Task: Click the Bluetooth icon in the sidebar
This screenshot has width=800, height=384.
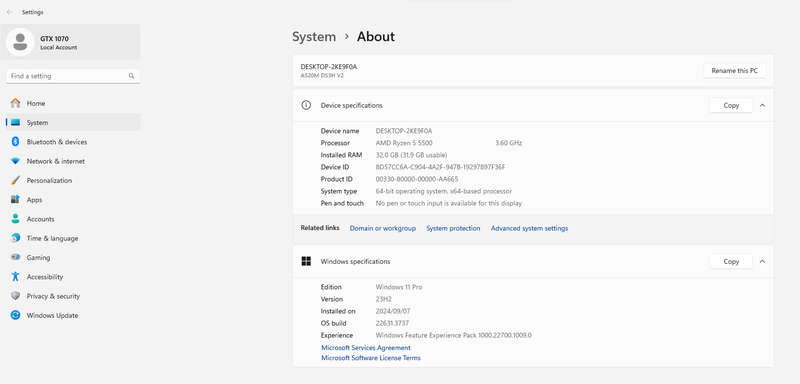Action: click(x=15, y=142)
